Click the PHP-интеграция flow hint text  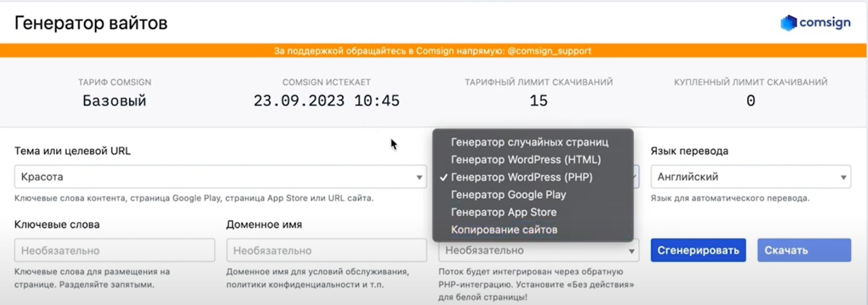click(x=536, y=284)
